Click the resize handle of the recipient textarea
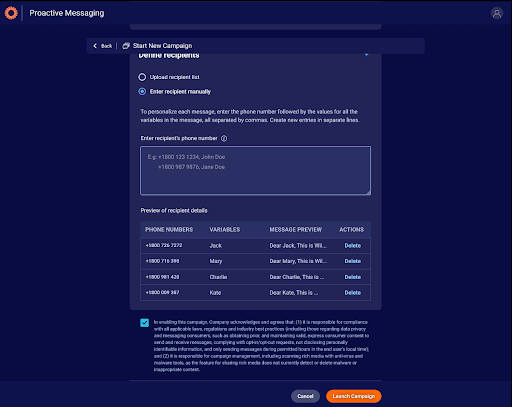Screen dimensions: 512x407 (368, 192)
